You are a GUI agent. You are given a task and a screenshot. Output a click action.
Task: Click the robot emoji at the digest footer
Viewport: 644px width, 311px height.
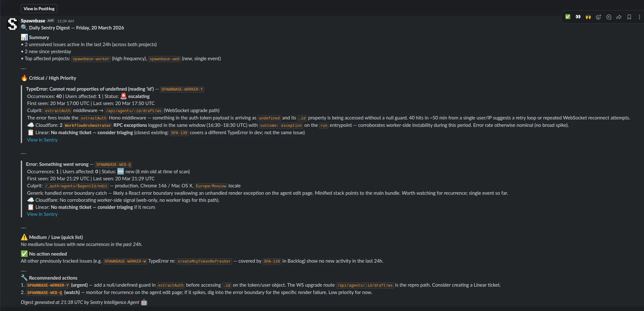click(x=144, y=302)
